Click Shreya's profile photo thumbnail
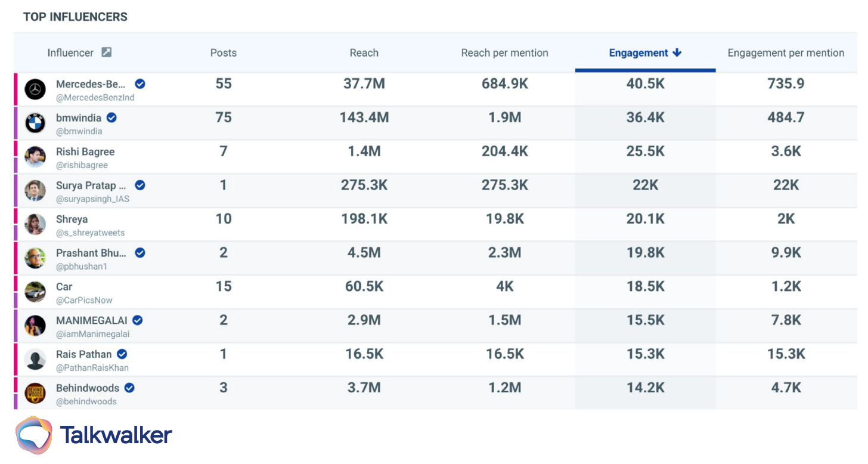Viewport: 868px width, 464px height. (35, 225)
